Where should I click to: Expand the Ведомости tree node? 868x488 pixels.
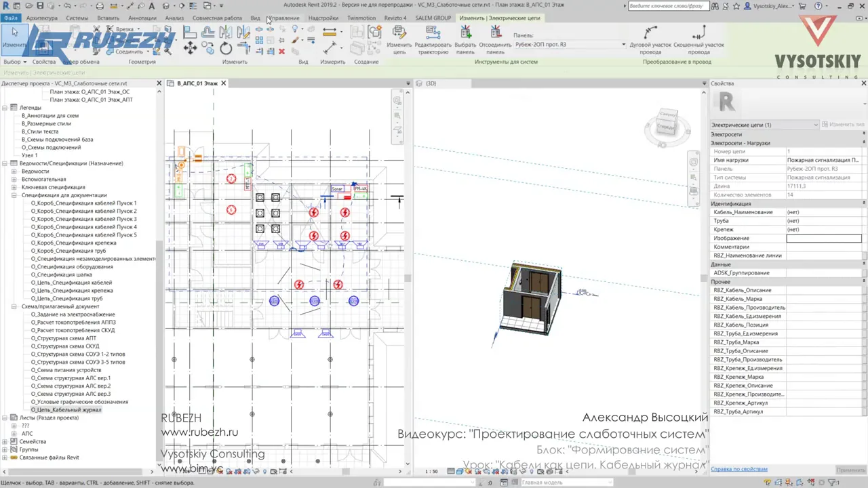[14, 171]
